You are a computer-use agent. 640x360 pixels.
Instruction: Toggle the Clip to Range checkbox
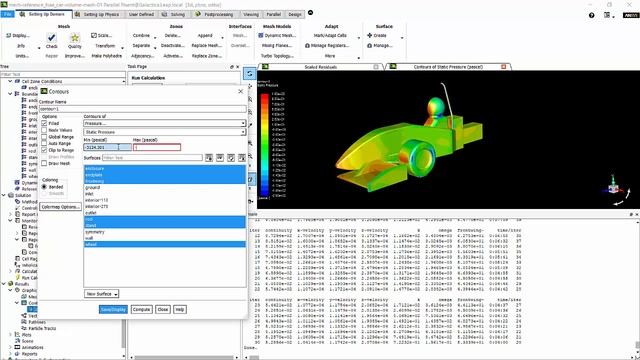(x=44, y=150)
